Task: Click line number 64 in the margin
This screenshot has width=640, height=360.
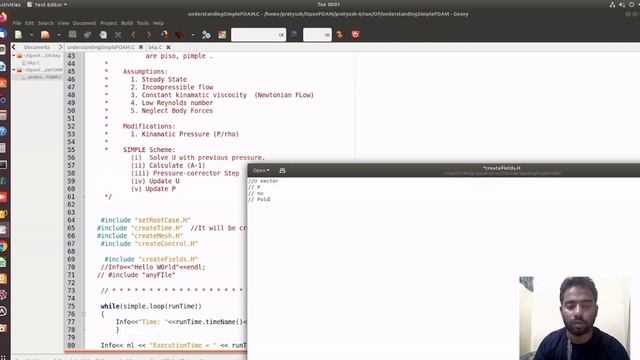Action: pyautogui.click(x=71, y=220)
